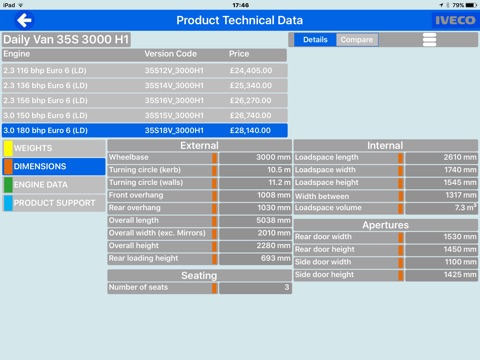Click the Rear overhang label
Viewport: 480px width, 360px height.
[135, 208]
